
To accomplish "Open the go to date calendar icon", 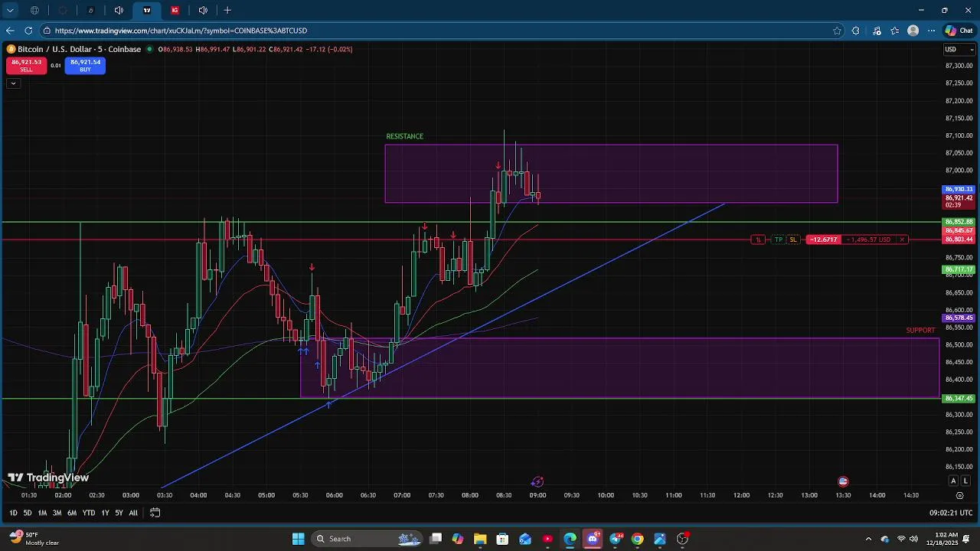I will [x=155, y=513].
